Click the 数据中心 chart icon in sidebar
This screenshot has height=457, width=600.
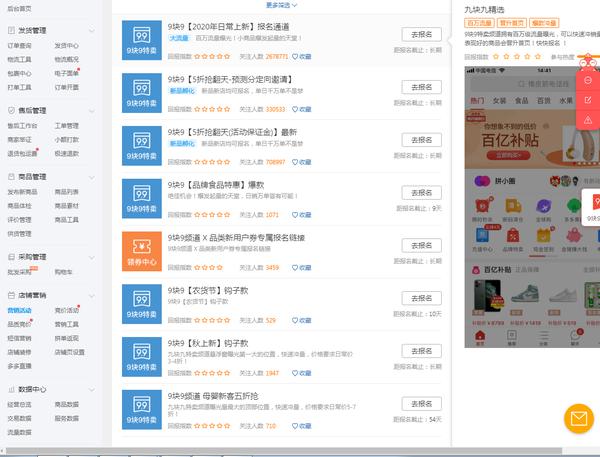coord(11,389)
